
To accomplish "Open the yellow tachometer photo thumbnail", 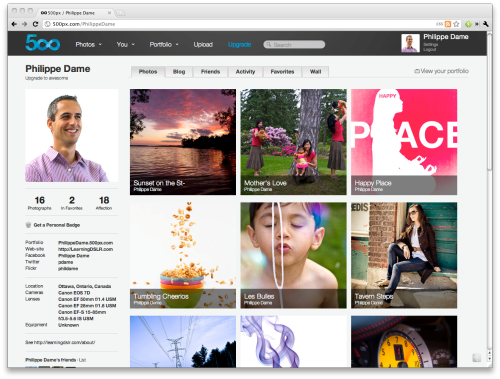I will point(404,342).
